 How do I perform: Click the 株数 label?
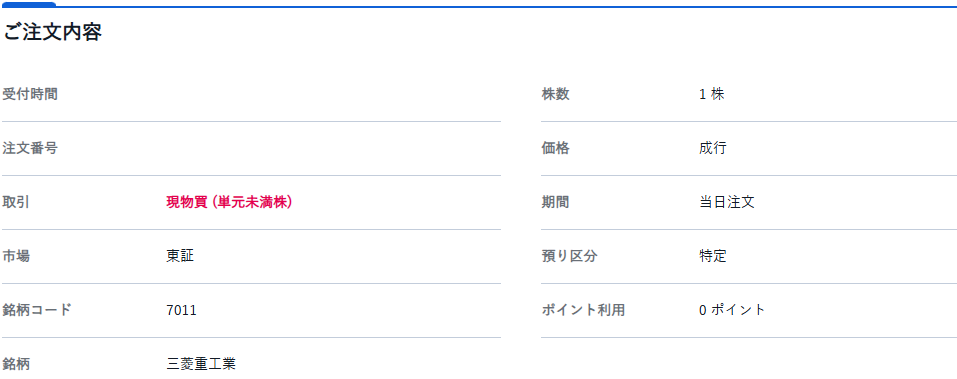coord(555,95)
